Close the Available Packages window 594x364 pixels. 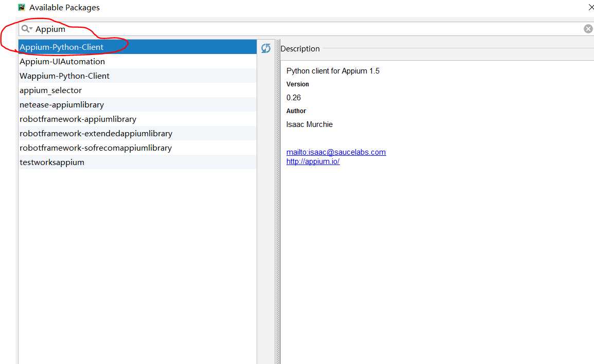tap(591, 7)
